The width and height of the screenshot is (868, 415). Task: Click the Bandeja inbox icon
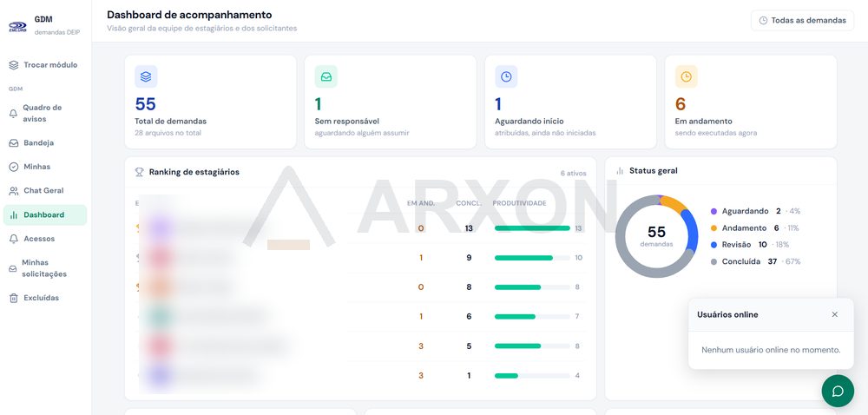tap(14, 142)
